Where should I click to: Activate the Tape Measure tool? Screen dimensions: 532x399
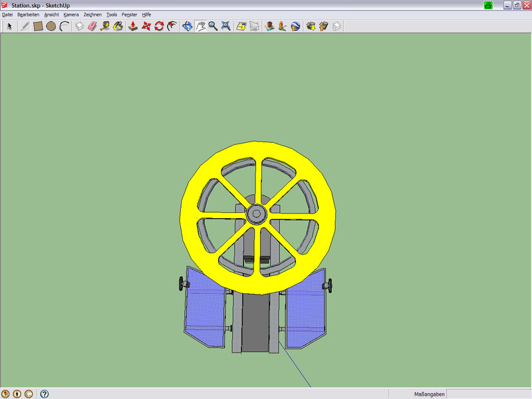105,26
